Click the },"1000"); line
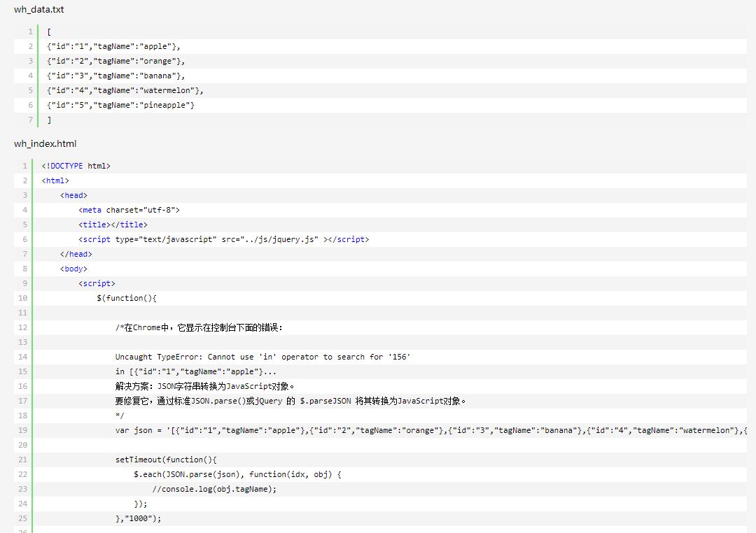Image resolution: width=756 pixels, height=533 pixels. (x=139, y=518)
